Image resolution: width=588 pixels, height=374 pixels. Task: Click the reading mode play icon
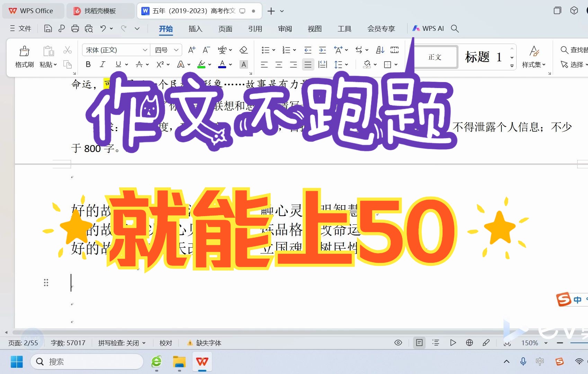point(453,343)
